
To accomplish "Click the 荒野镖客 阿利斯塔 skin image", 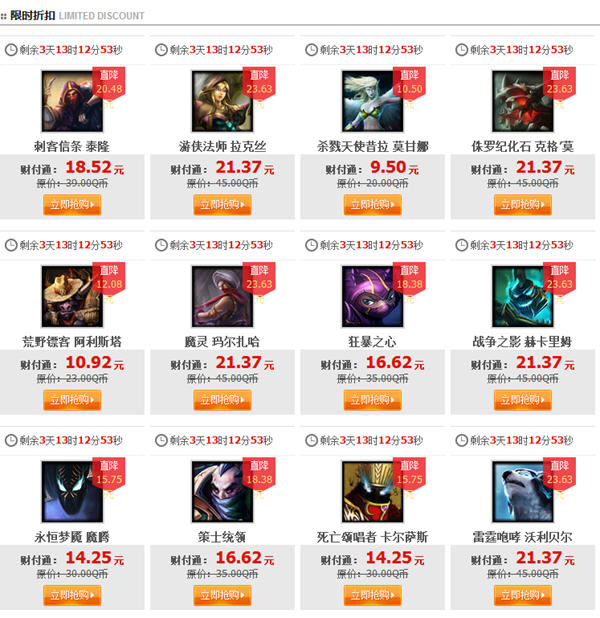I will [72, 296].
